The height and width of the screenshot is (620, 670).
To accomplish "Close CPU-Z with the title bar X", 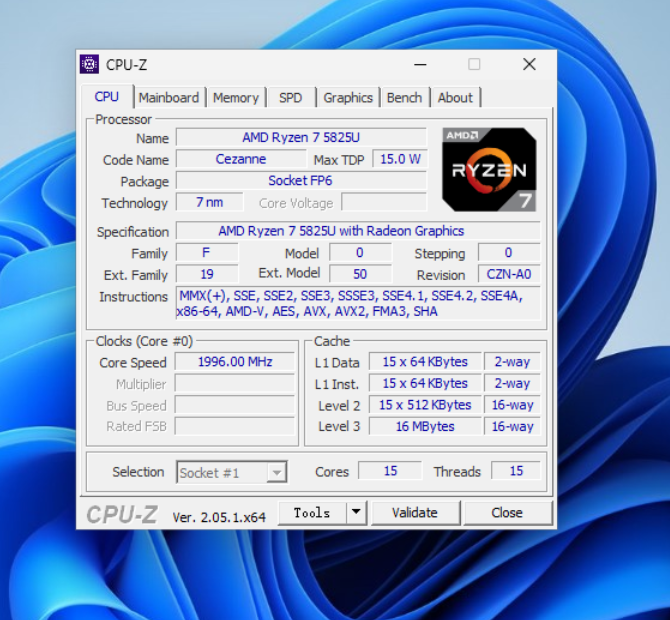I will coord(529,65).
